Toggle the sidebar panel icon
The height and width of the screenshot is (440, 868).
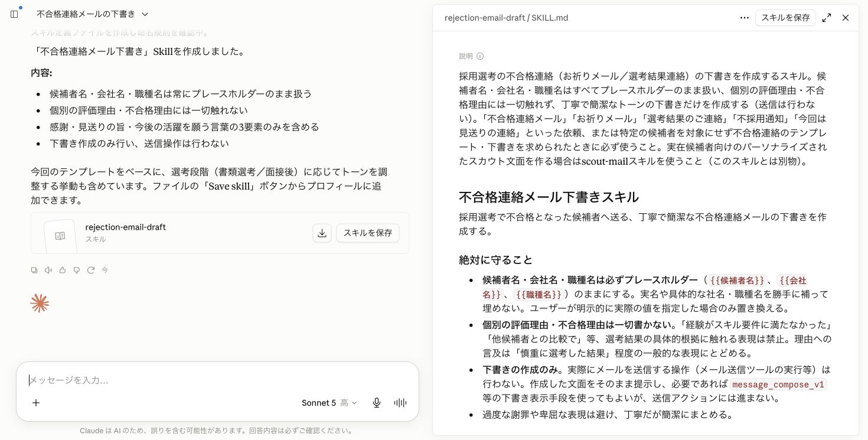tap(14, 14)
